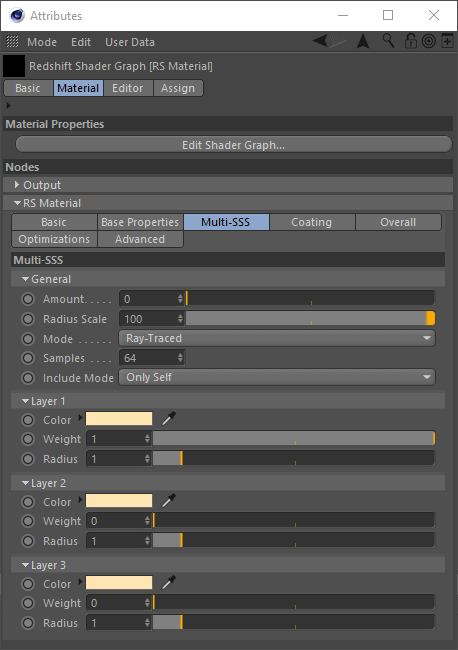Viewport: 458px width, 650px height.
Task: Click the Samples value field
Action: pyautogui.click(x=152, y=358)
